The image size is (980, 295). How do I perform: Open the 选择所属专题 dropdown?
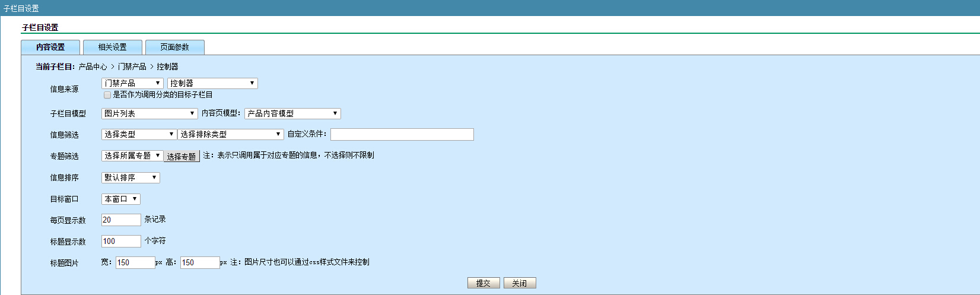click(x=132, y=156)
